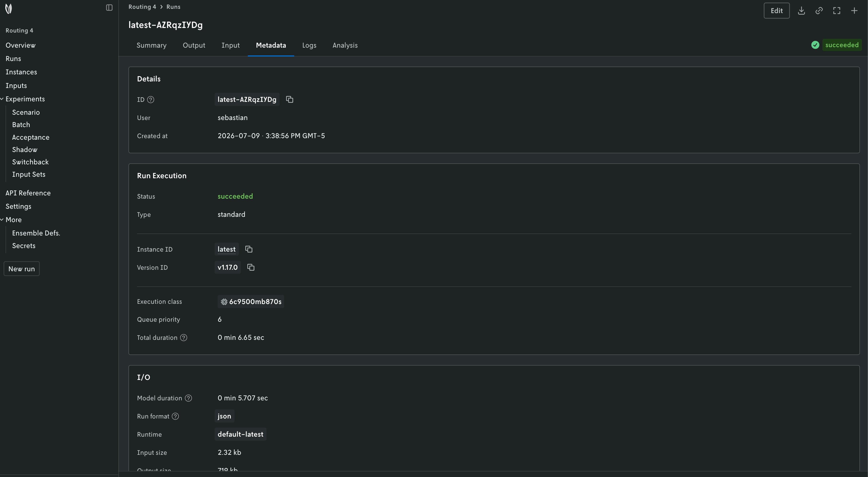Open the Analysis tab
The image size is (868, 477).
(x=345, y=45)
